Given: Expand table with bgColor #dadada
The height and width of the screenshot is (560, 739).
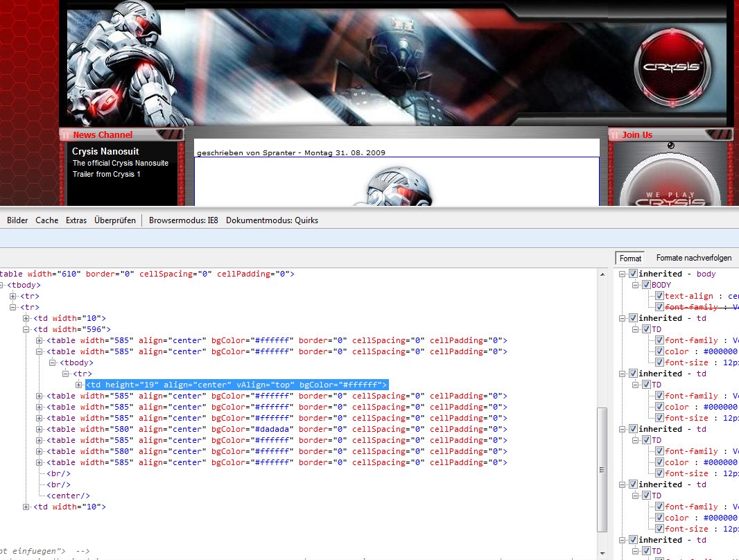Looking at the screenshot, I should click(x=39, y=429).
